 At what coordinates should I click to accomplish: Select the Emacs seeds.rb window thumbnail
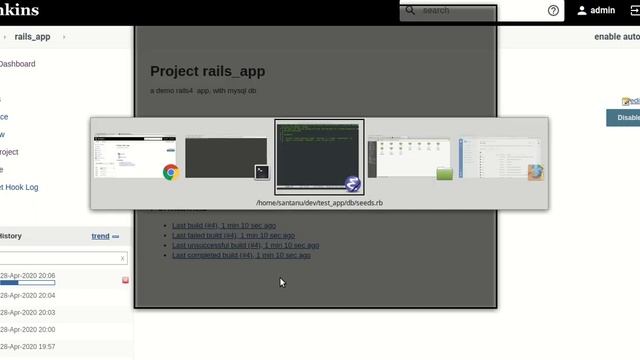[x=319, y=157]
